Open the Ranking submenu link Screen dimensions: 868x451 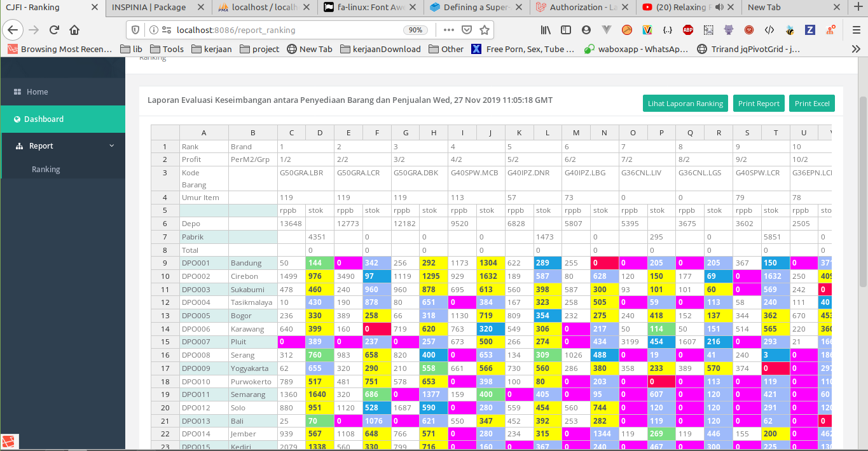point(46,170)
